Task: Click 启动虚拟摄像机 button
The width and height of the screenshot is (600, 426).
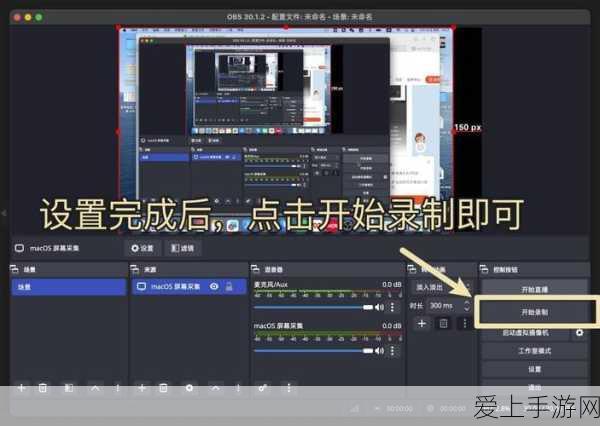Action: pos(526,333)
